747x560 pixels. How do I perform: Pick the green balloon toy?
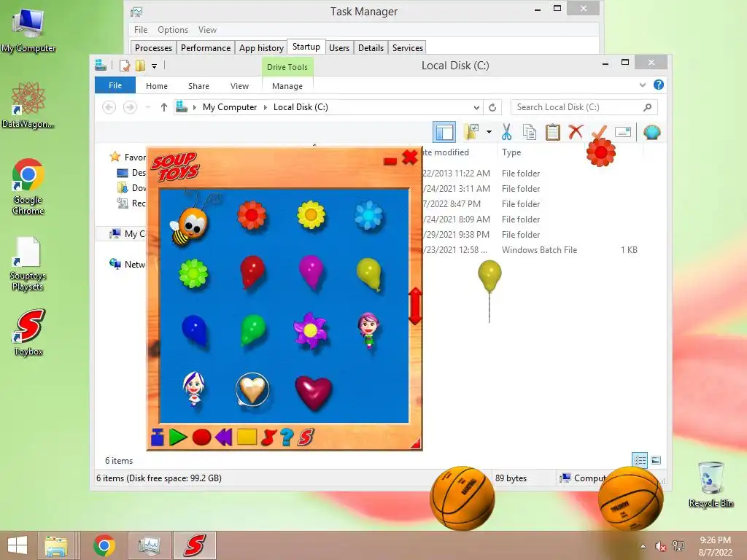click(x=252, y=330)
